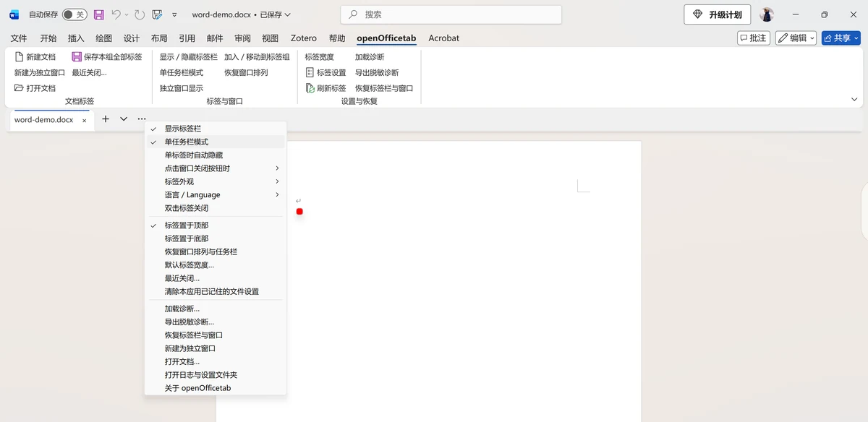Viewport: 868px width, 422px height.
Task: Click 单任务栏模式 in the ribbon
Action: (x=182, y=73)
